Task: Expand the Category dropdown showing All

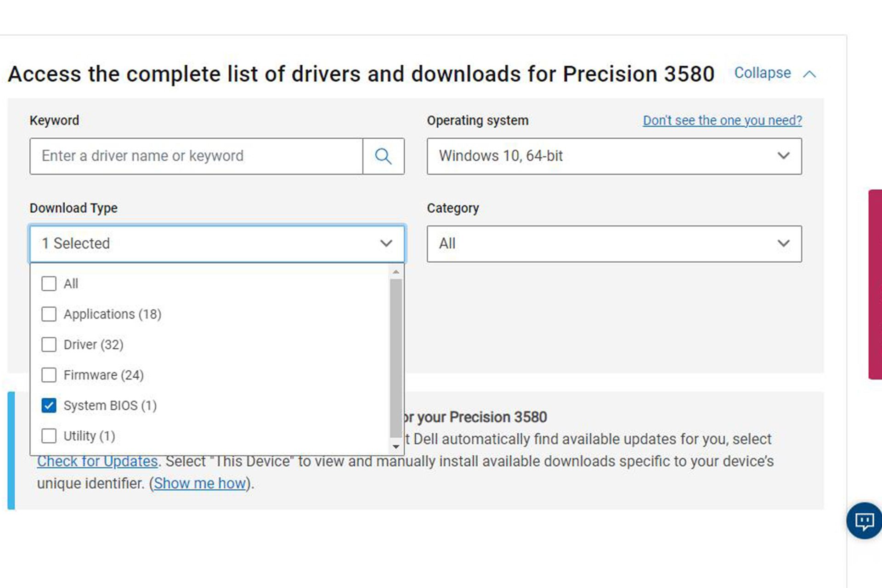Action: (614, 243)
